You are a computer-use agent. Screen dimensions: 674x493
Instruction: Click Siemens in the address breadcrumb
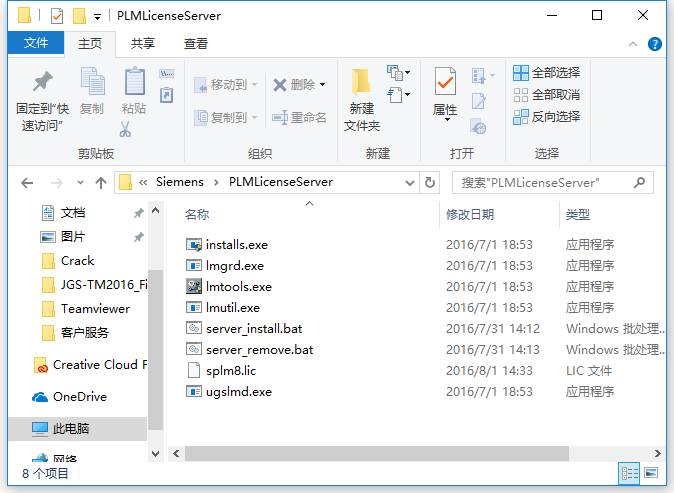click(x=180, y=182)
